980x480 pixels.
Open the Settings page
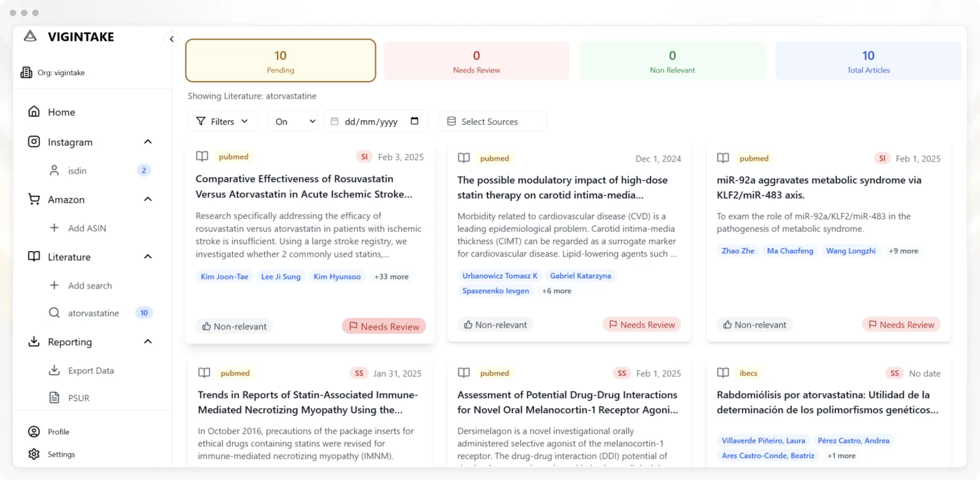(61, 454)
